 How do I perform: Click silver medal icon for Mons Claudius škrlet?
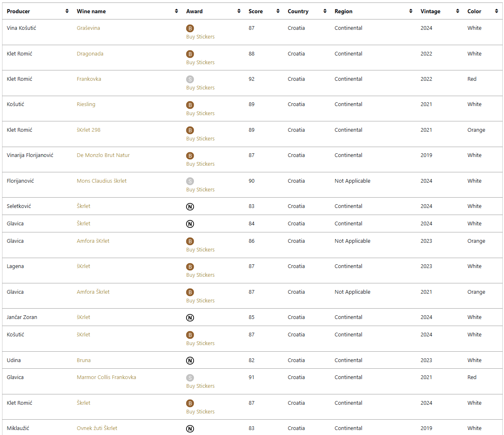pos(190,181)
